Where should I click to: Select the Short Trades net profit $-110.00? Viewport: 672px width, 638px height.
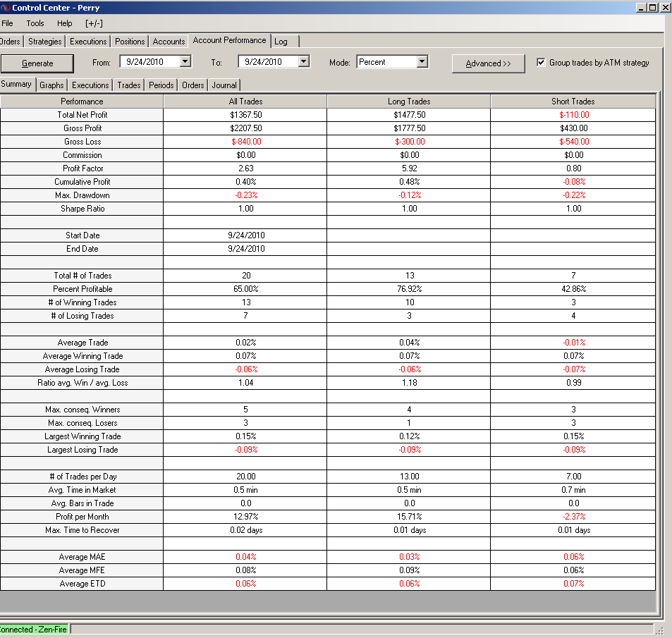click(574, 115)
